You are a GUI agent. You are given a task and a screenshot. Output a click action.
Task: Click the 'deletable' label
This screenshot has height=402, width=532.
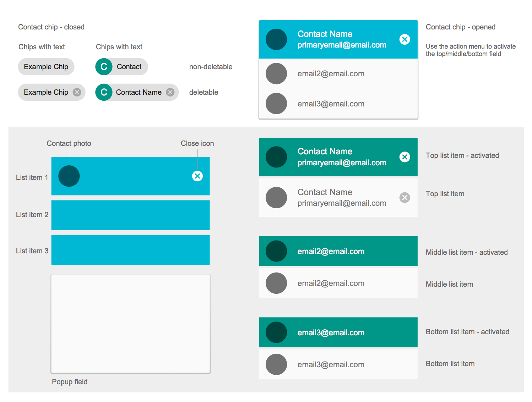[204, 92]
